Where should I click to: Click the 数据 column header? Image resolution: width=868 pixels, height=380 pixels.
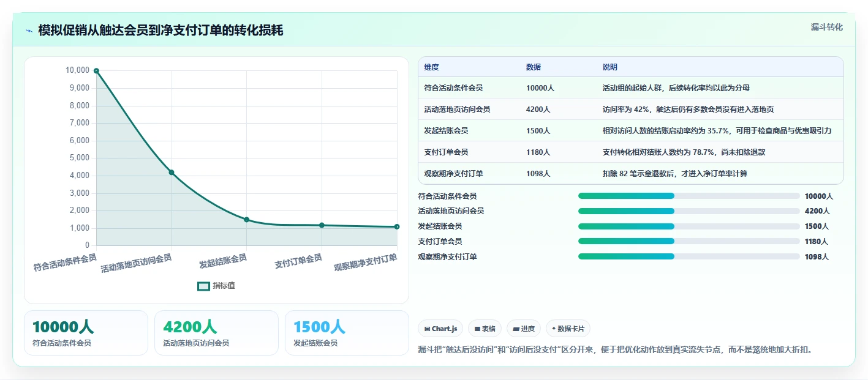[x=534, y=67]
